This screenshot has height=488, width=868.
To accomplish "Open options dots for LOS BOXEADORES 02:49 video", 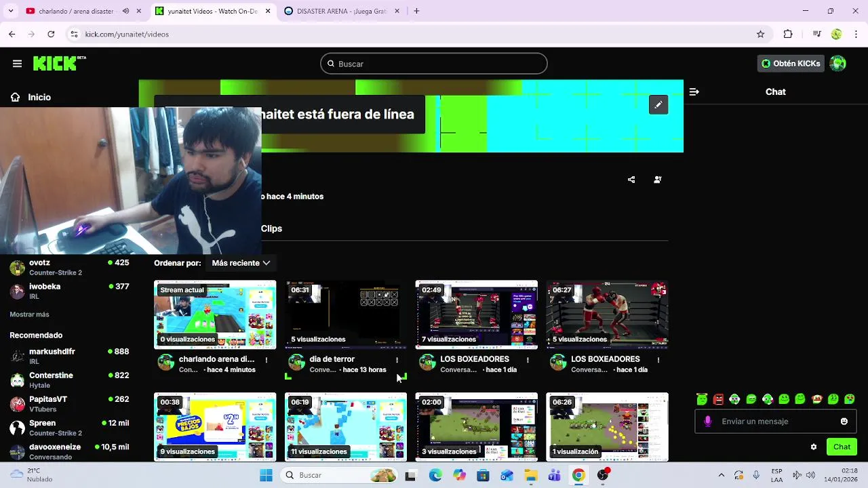I will point(528,360).
